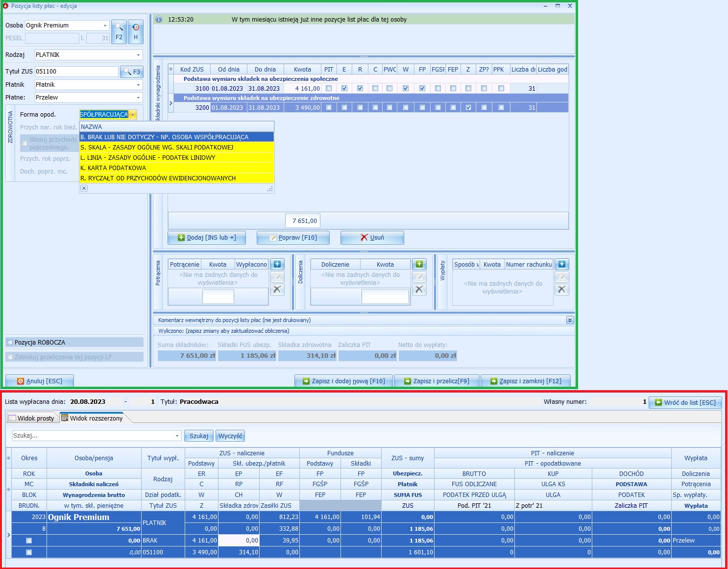Switch to the Widok prosty tab
The height and width of the screenshot is (569, 728).
[32, 418]
